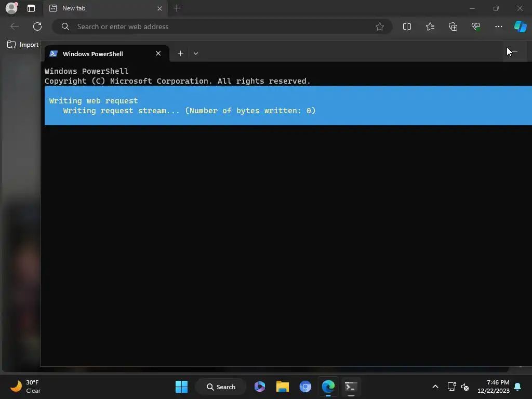
Task: Switch to Microsoft Edge on taskbar
Action: 328,387
